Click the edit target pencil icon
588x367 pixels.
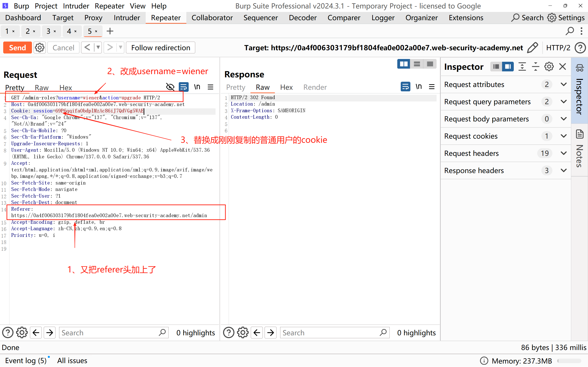click(x=533, y=48)
